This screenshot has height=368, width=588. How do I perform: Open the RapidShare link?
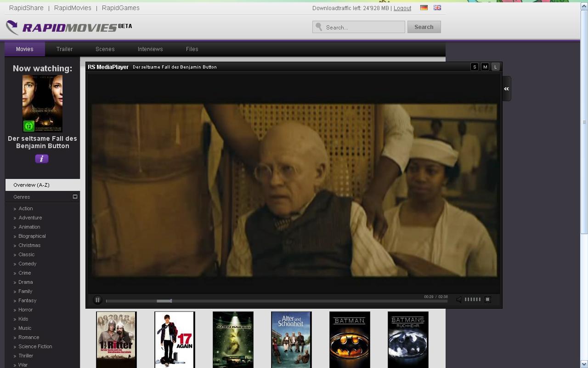[x=26, y=8]
